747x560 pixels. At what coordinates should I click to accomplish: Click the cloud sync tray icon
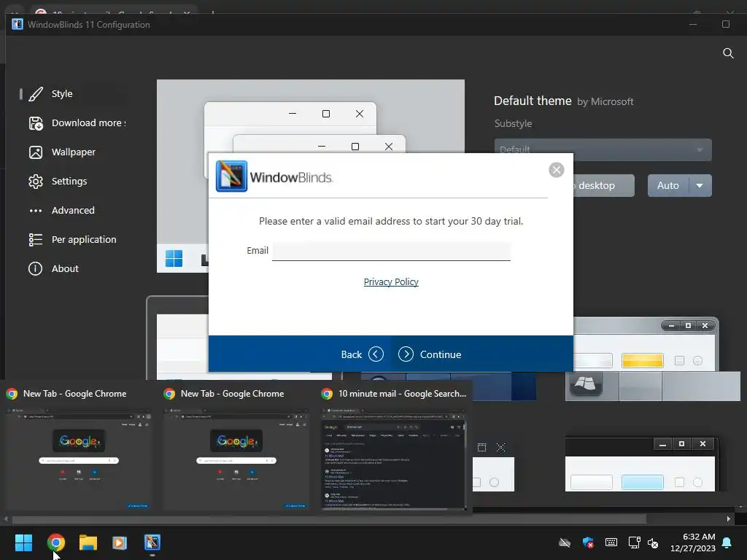tap(565, 542)
